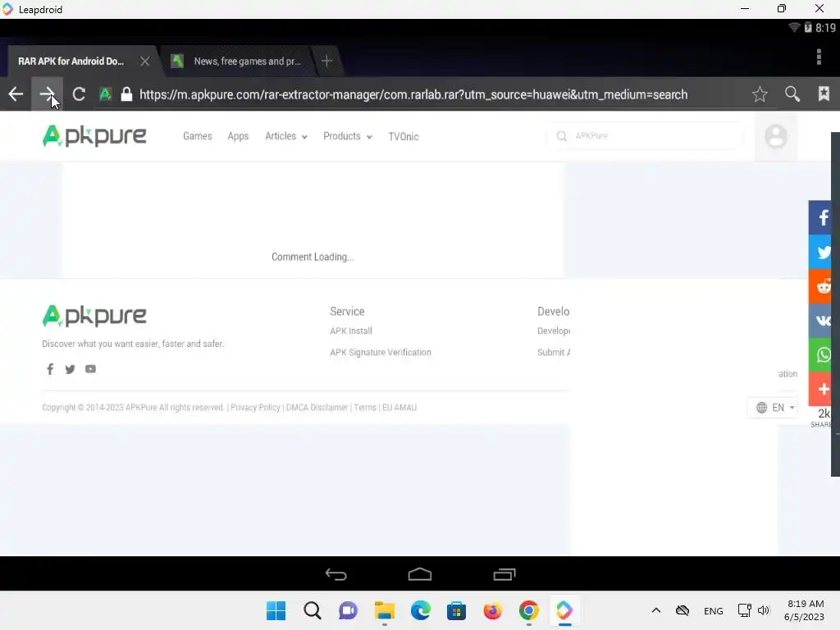Expand the EN language dropdown

[774, 408]
